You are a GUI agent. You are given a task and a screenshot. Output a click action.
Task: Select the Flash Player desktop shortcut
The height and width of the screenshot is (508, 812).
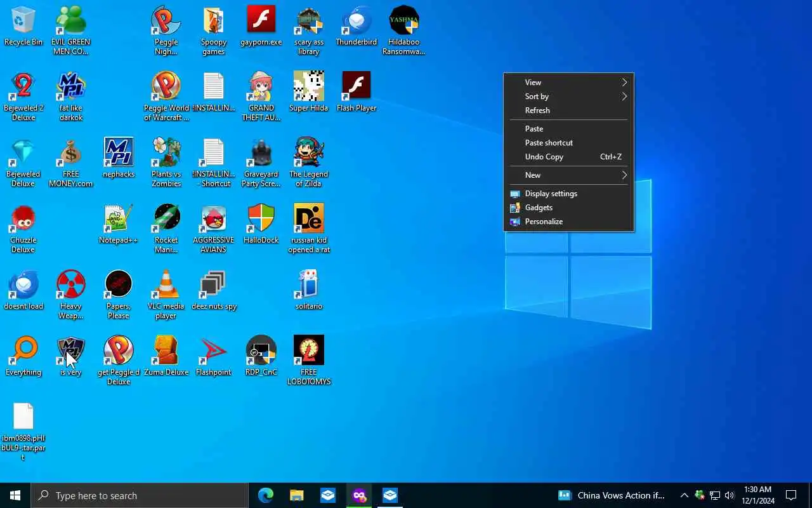357,93
